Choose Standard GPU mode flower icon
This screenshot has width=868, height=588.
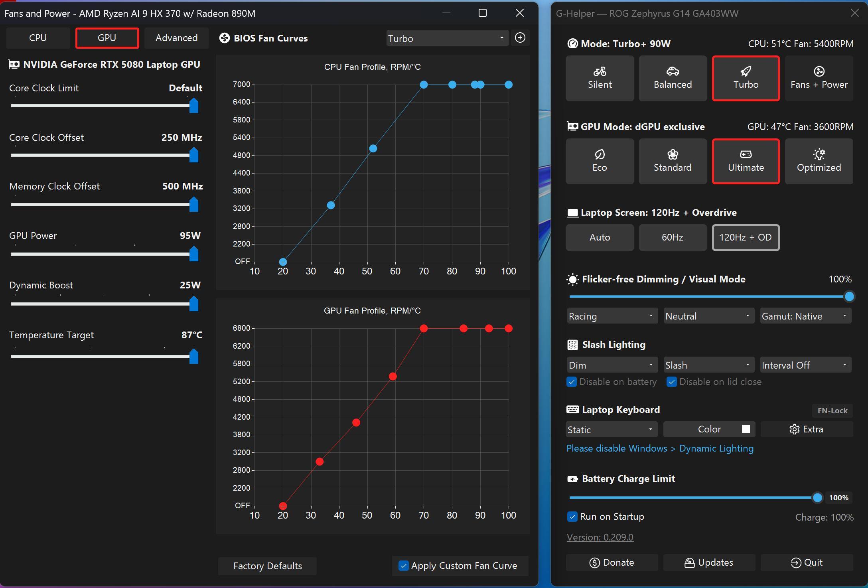pos(673,154)
